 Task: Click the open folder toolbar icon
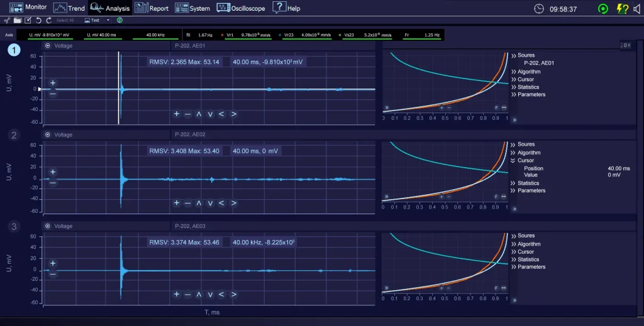click(17, 20)
